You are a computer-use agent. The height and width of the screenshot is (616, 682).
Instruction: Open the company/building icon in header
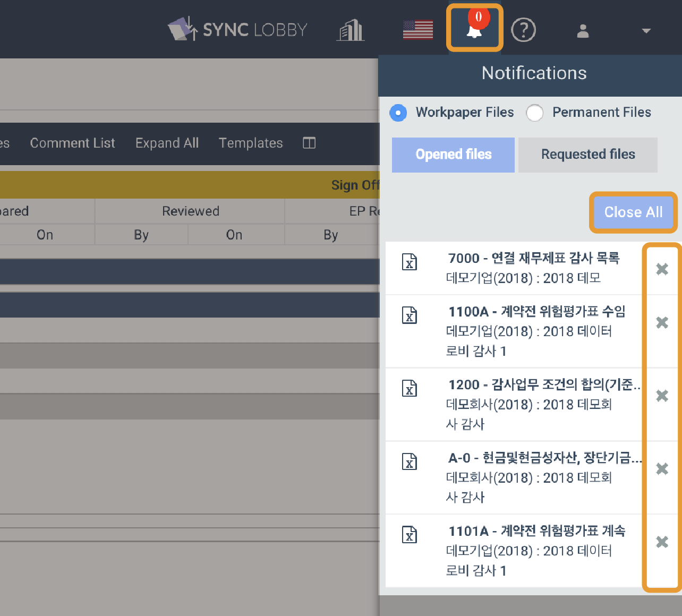[x=350, y=30]
